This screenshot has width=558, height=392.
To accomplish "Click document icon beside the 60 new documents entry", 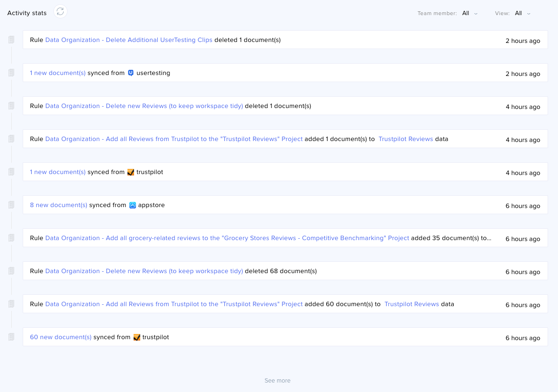I will click(11, 337).
